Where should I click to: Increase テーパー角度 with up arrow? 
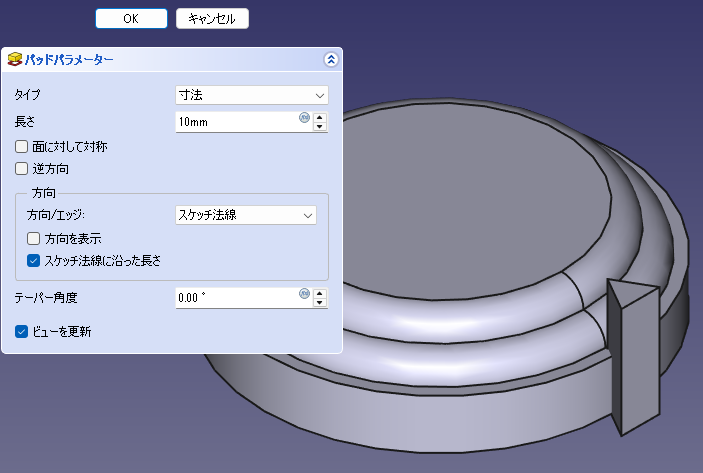(x=320, y=293)
